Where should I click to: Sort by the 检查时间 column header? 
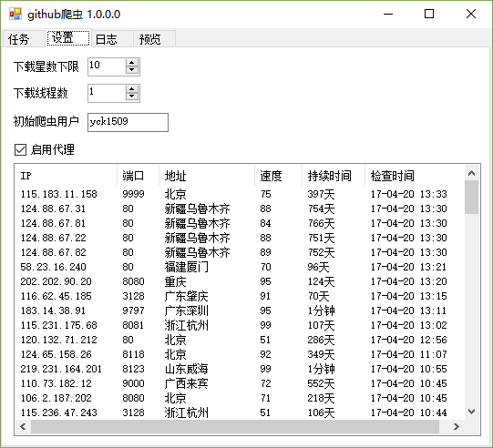415,176
